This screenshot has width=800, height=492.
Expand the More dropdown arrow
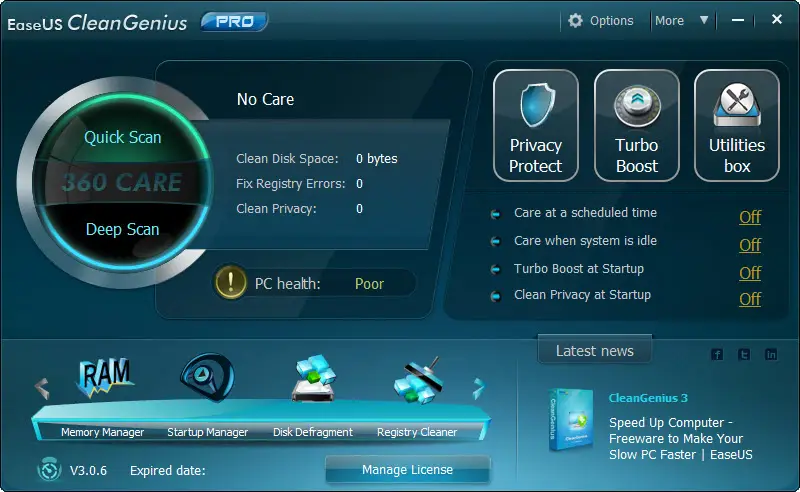point(704,20)
